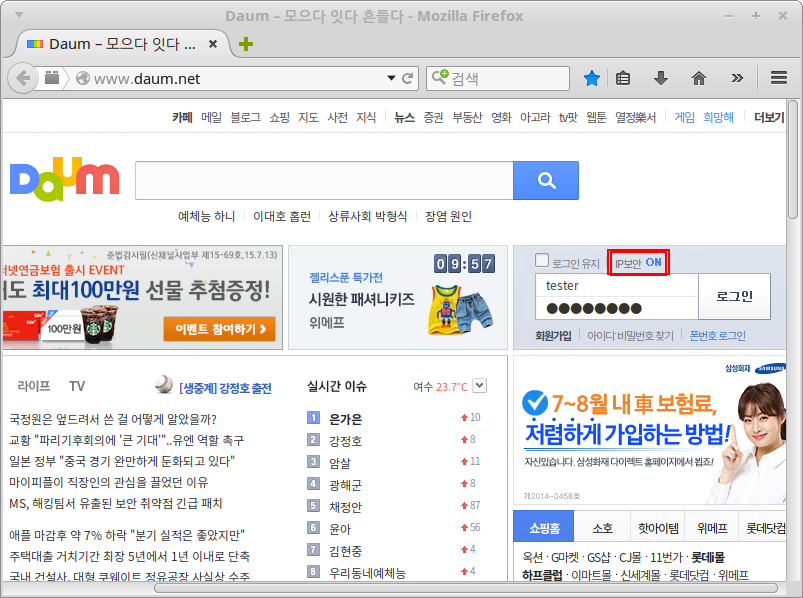Select the 라이프 tab
Viewport: 803px width, 598px height.
coord(34,386)
